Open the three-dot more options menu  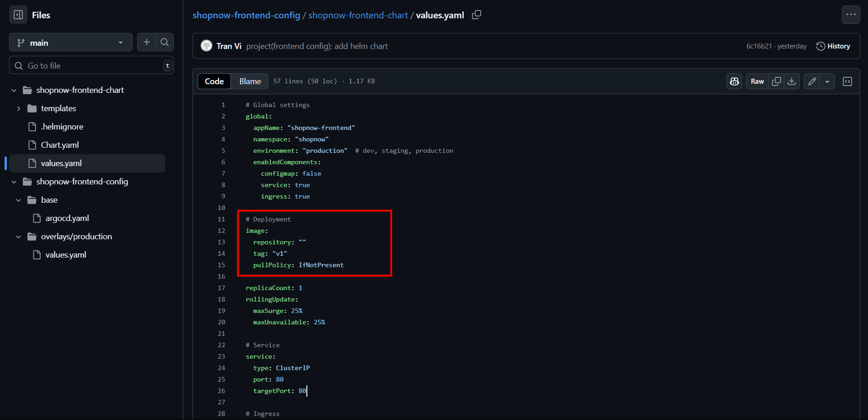tap(851, 15)
